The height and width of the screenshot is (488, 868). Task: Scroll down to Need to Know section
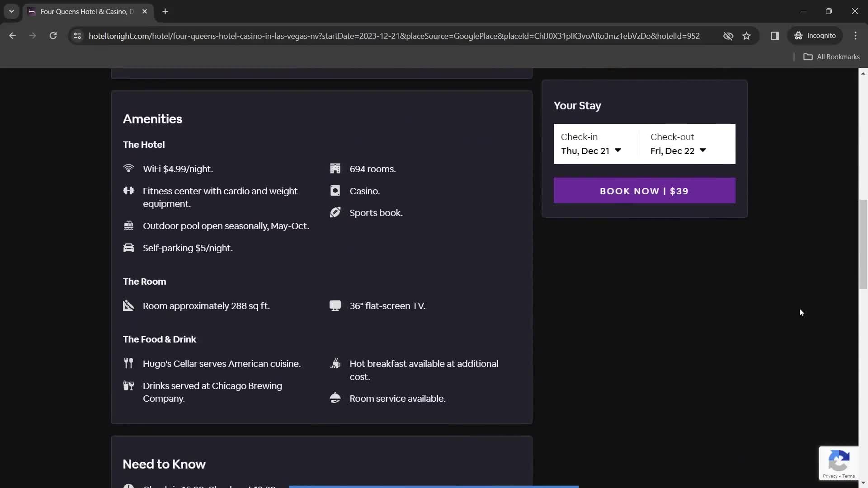[164, 464]
